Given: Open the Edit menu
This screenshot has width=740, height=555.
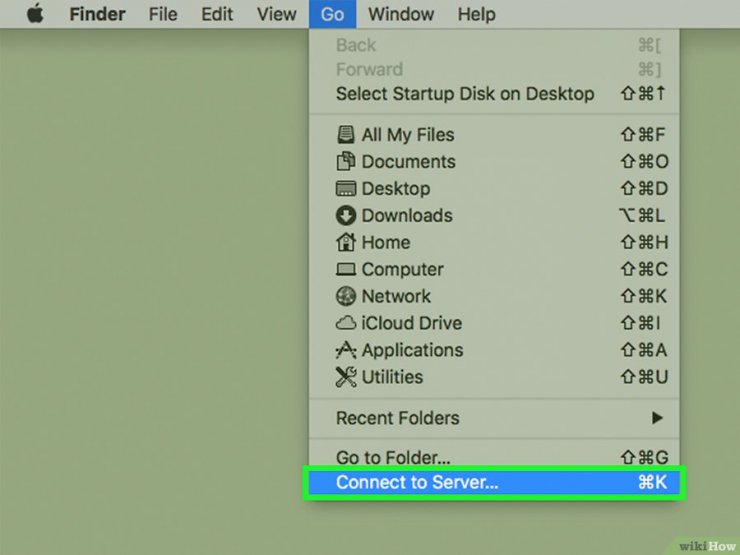Looking at the screenshot, I should pyautogui.click(x=217, y=14).
